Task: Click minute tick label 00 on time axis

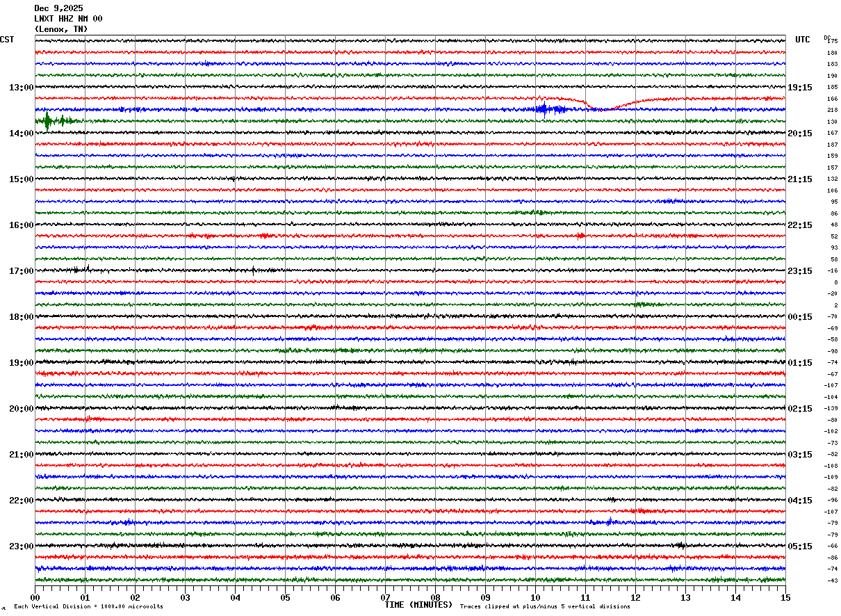Action: point(35,597)
